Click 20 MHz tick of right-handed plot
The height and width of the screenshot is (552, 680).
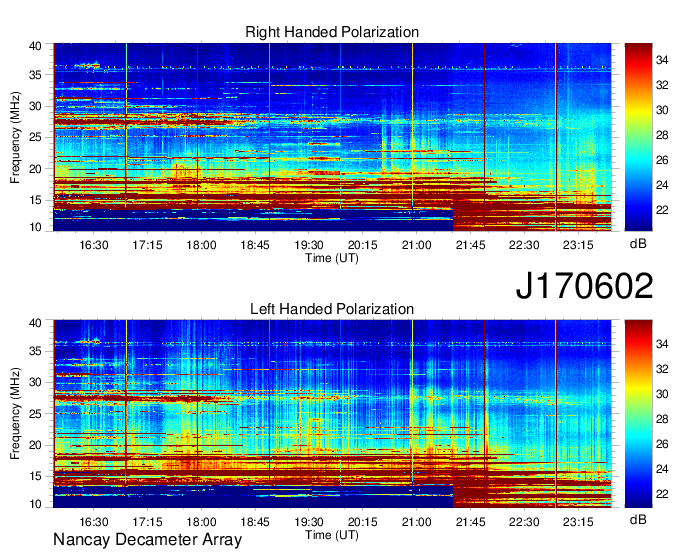click(x=35, y=169)
